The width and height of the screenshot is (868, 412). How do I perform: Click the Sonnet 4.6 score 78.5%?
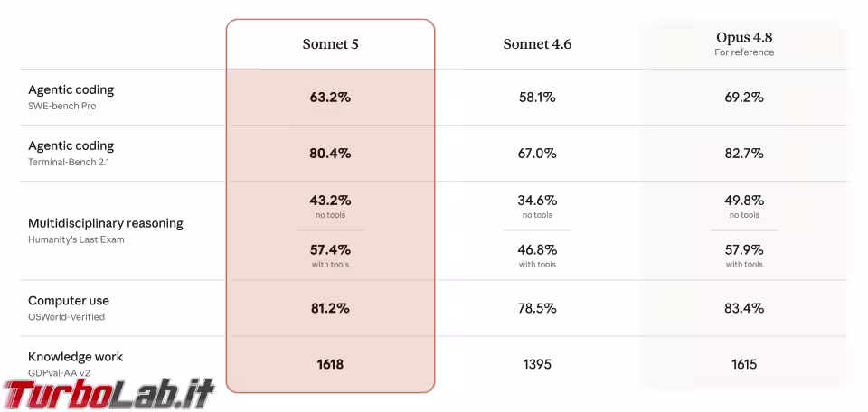tap(537, 308)
